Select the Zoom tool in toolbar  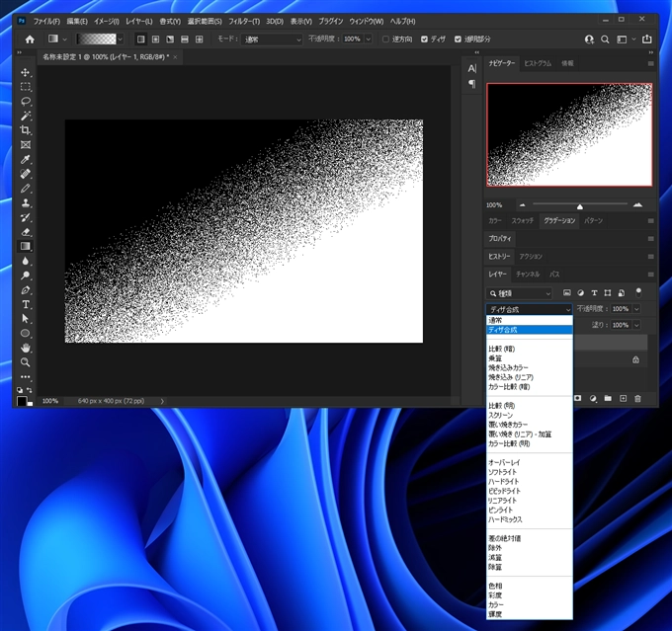[26, 362]
